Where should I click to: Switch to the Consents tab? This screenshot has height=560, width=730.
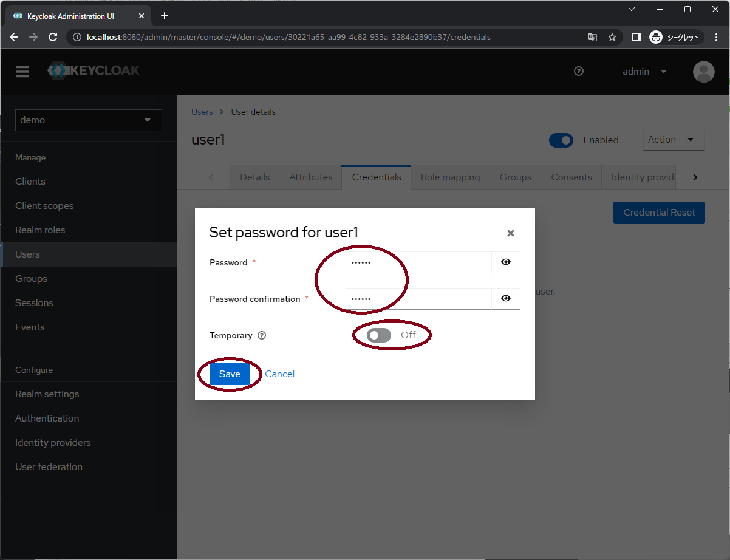tap(571, 177)
